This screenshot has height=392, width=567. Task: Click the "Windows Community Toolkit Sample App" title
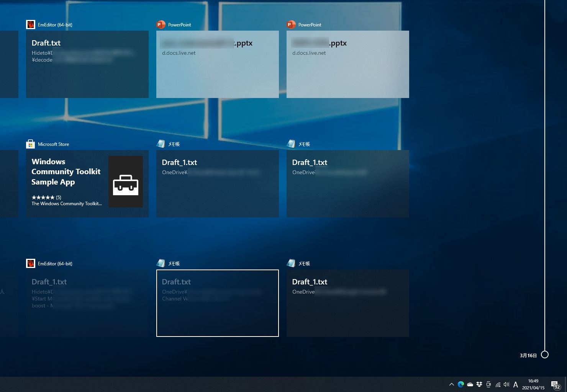[66, 172]
